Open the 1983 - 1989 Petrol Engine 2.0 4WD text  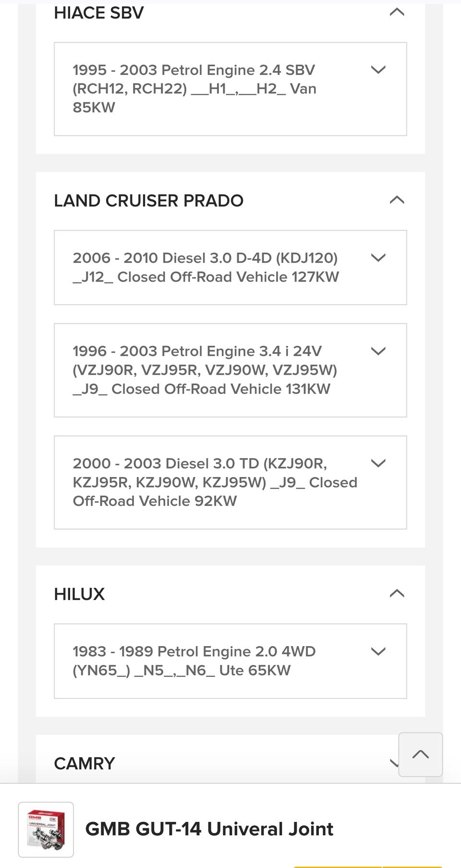pyautogui.click(x=194, y=661)
